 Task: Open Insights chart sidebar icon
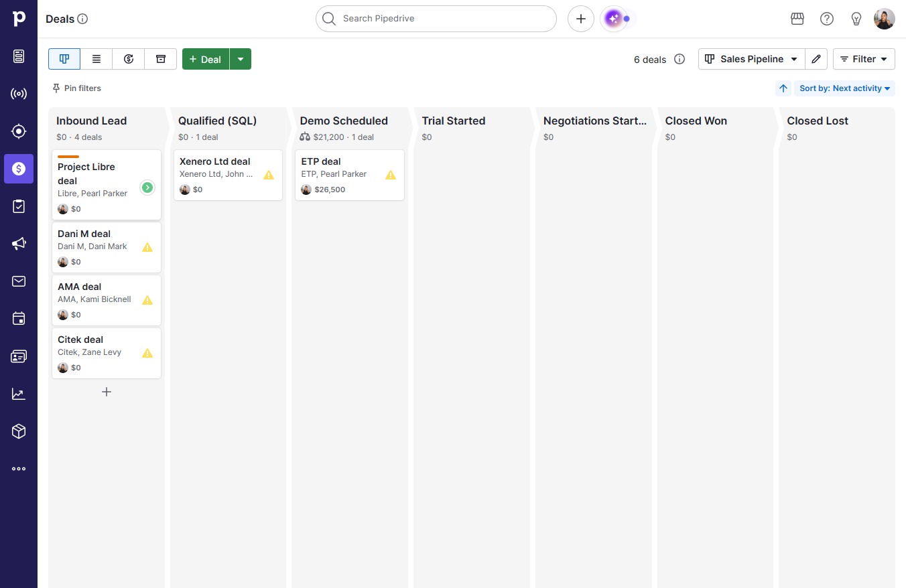(x=19, y=394)
